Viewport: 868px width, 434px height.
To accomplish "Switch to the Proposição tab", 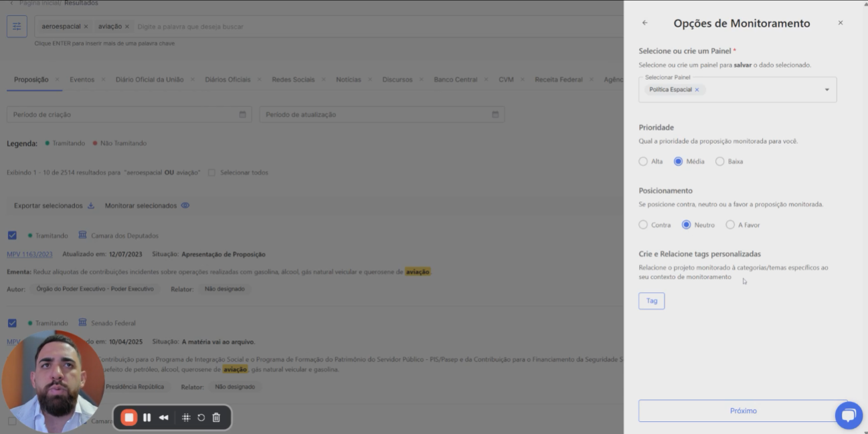I will pyautogui.click(x=31, y=80).
